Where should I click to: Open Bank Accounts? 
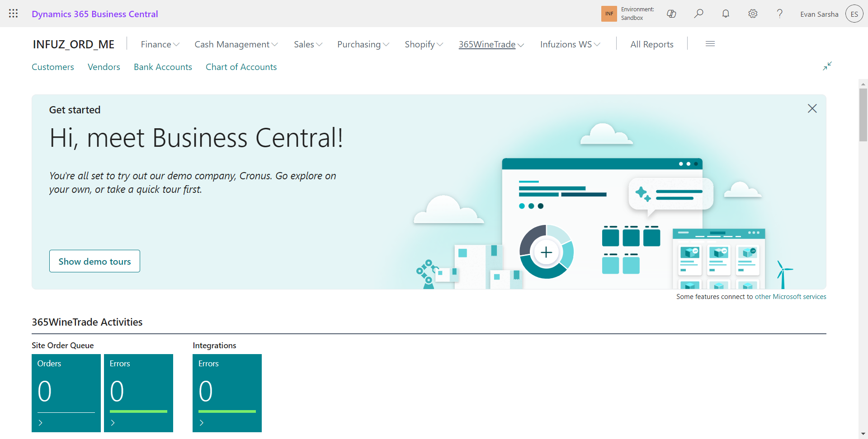pos(163,67)
